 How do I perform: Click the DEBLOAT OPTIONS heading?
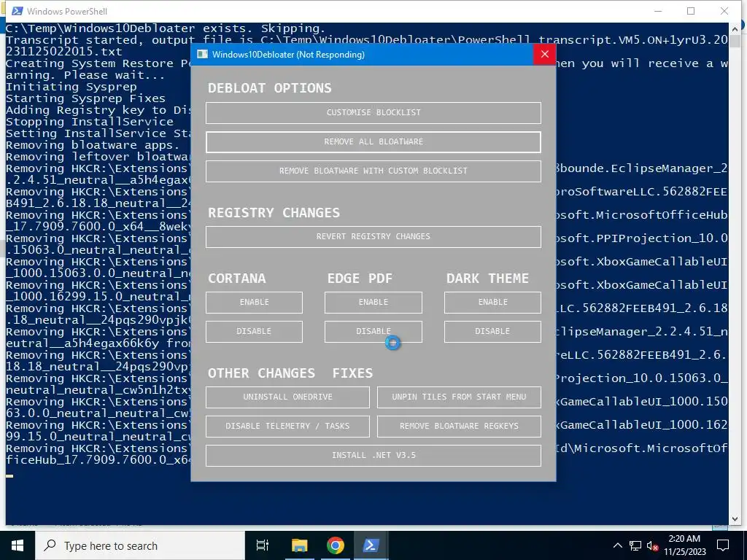270,88
